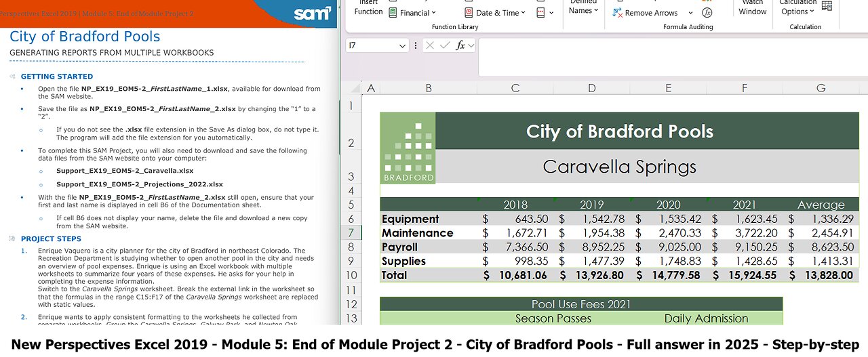Image resolution: width=868 pixels, height=357 pixels.
Task: Click the Remove Arrows button
Action: tap(644, 13)
